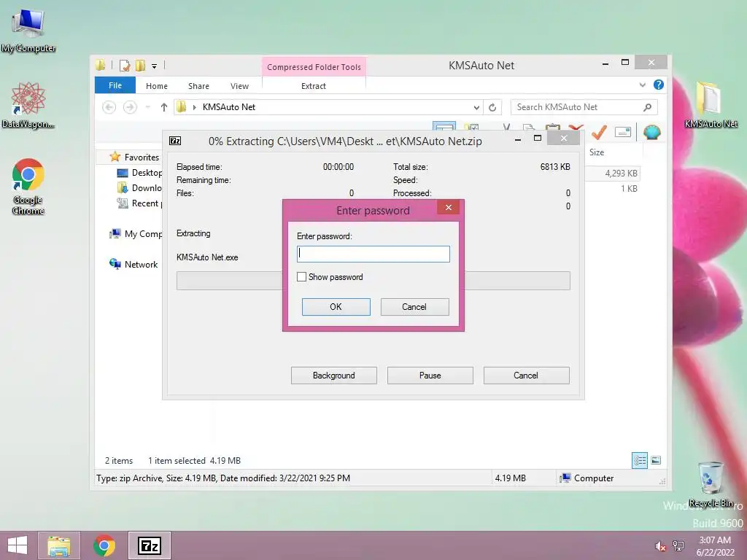Select Favorites in navigation pane
The image size is (747, 560).
click(x=142, y=157)
